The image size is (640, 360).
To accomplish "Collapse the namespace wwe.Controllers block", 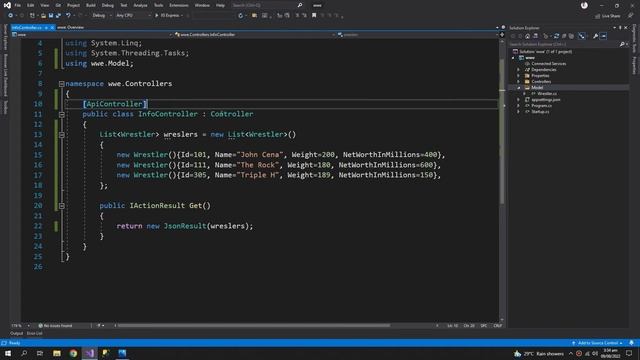I will pyautogui.click(x=62, y=84).
